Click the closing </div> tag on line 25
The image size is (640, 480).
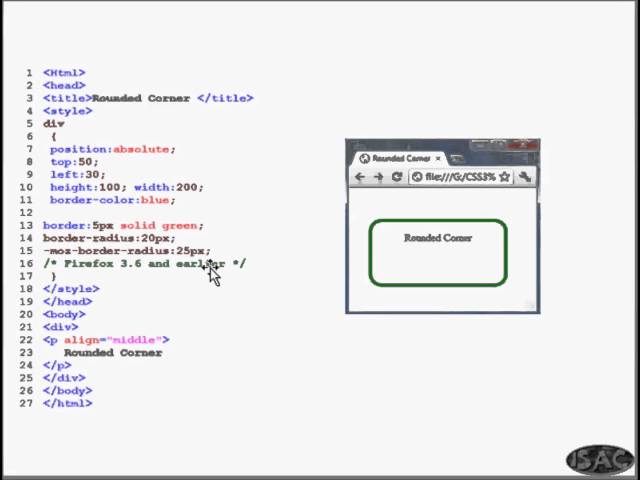tap(64, 378)
